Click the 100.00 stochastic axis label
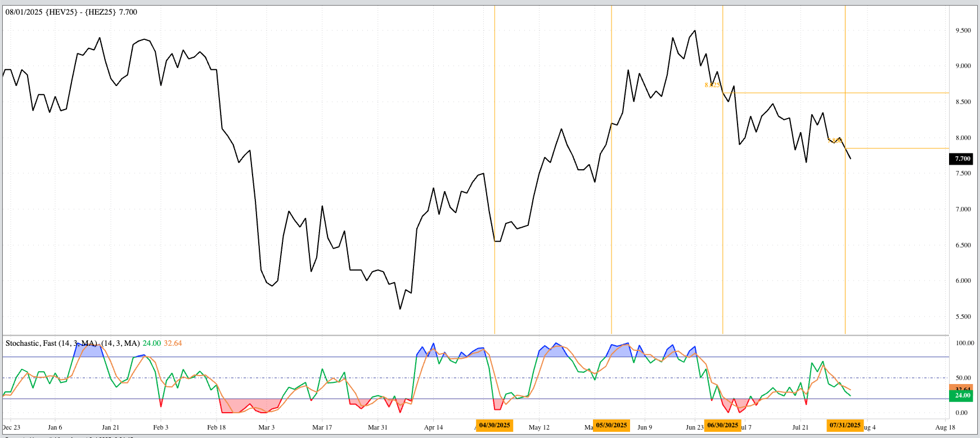Screen dimensions: 980x438 pos(965,343)
